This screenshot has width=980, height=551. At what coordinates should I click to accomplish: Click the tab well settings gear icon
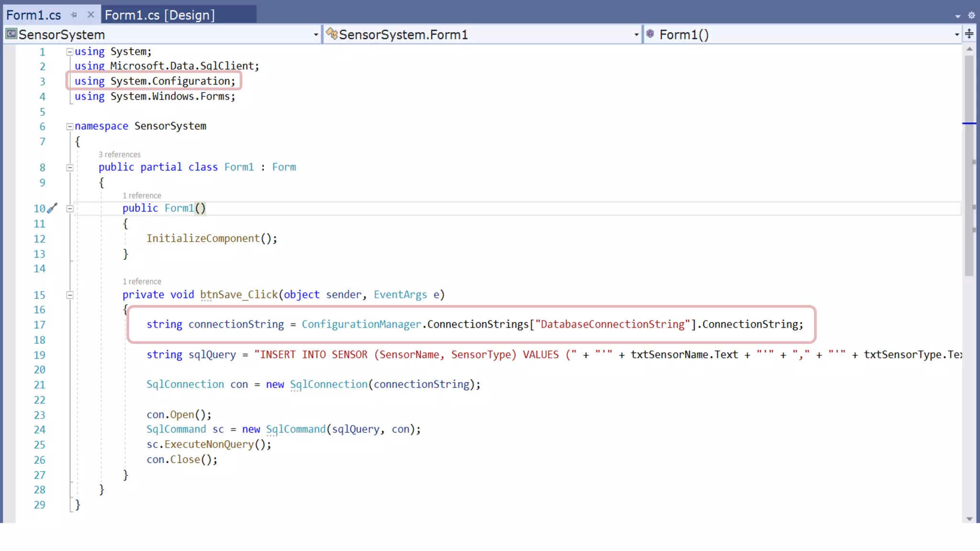[x=971, y=15]
